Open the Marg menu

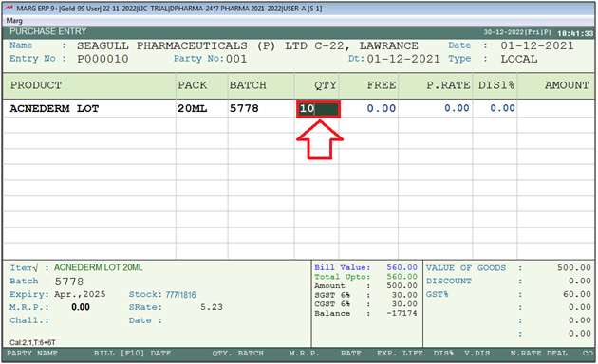tap(14, 20)
